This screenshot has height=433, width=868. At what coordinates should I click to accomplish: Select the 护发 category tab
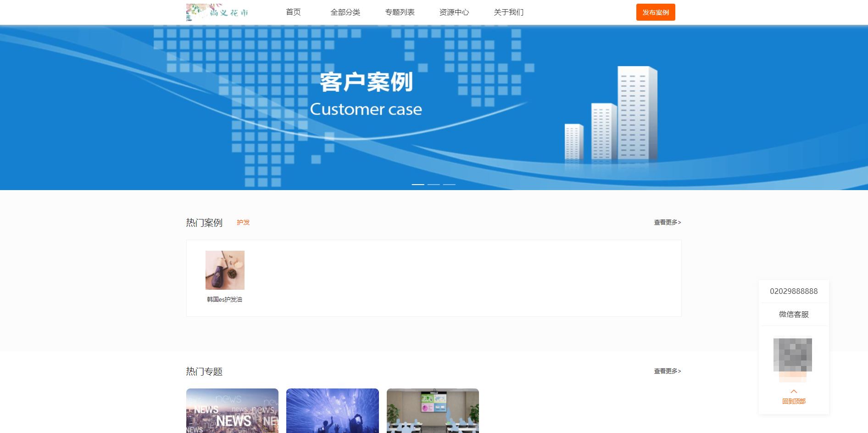(x=243, y=222)
